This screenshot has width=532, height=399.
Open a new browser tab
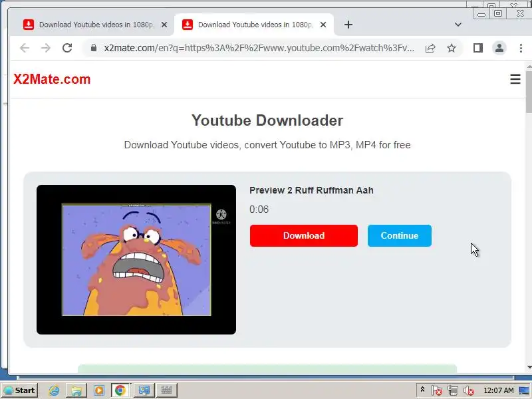[348, 25]
